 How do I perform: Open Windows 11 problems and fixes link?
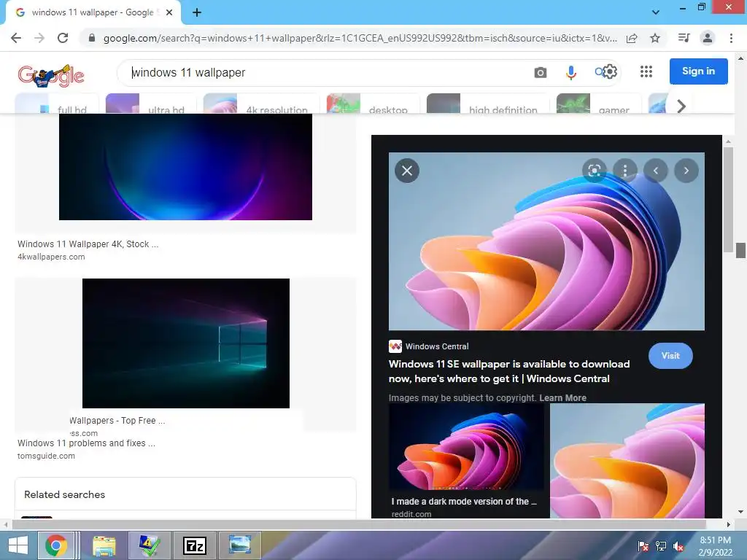click(x=86, y=443)
